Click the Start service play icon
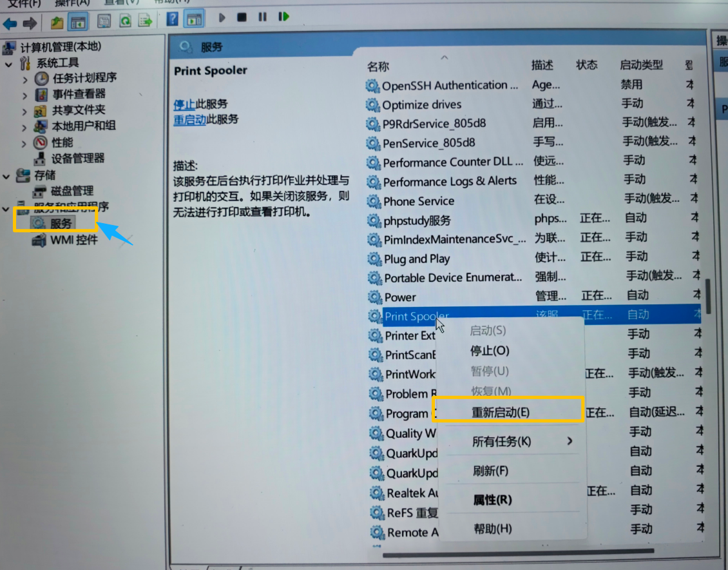 tap(222, 17)
